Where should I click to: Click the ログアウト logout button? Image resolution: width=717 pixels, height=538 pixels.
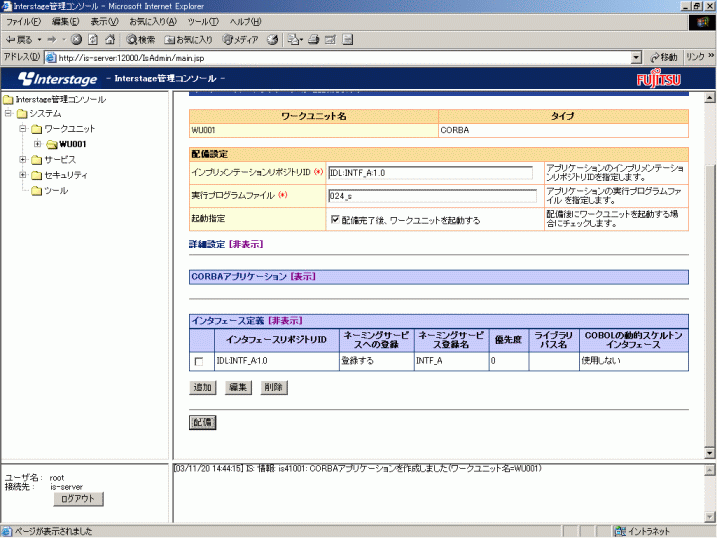point(78,499)
